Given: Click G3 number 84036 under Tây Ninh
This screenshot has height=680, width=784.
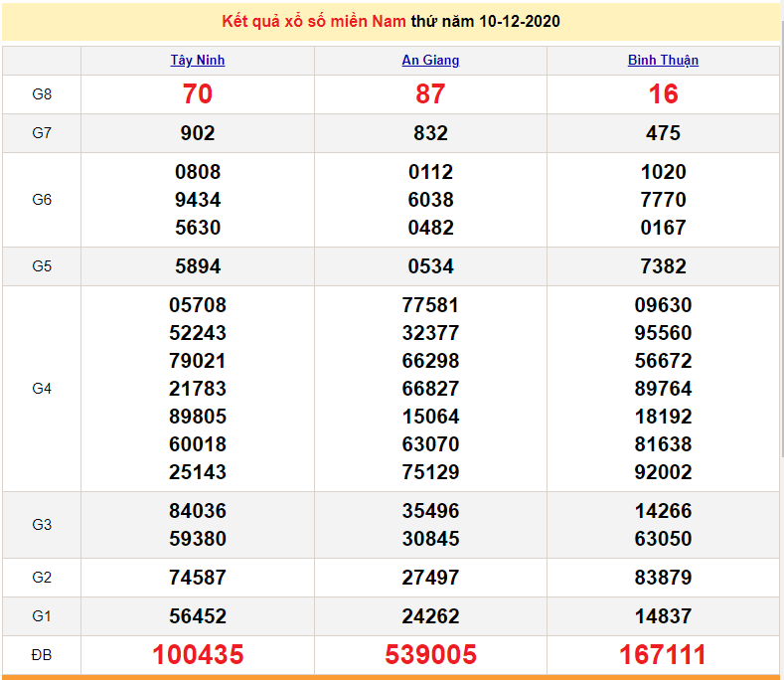Looking at the screenshot, I should pos(198,511).
